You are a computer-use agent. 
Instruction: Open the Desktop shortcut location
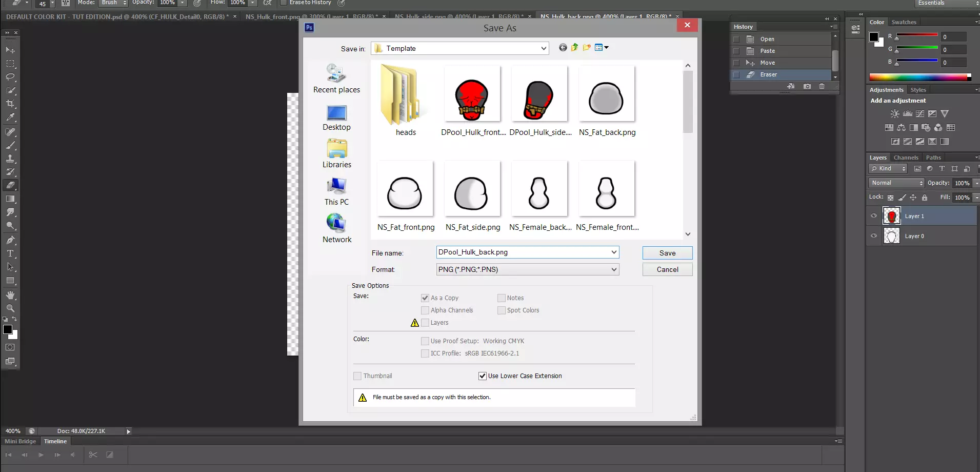[336, 118]
